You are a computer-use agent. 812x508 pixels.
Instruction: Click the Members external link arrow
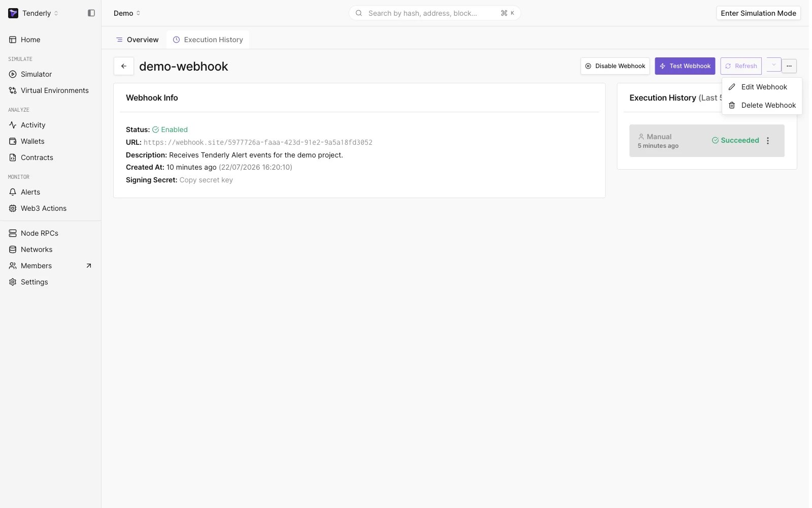[x=89, y=266]
